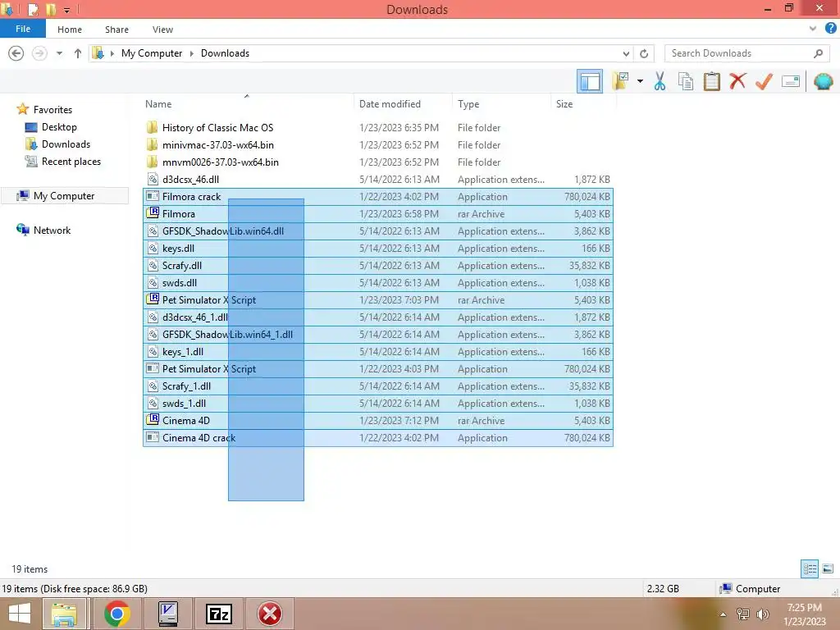
Task: Toggle the navigation pane toolbar button
Action: pyautogui.click(x=590, y=81)
